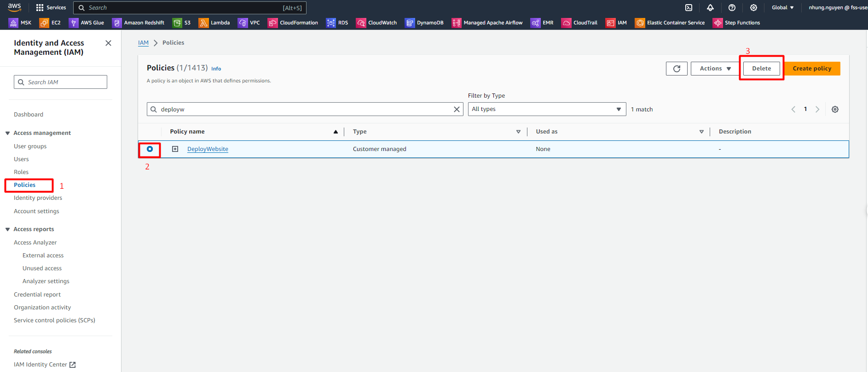The height and width of the screenshot is (372, 868).
Task: Click the IAM breadcrumb link
Action: pos(143,43)
